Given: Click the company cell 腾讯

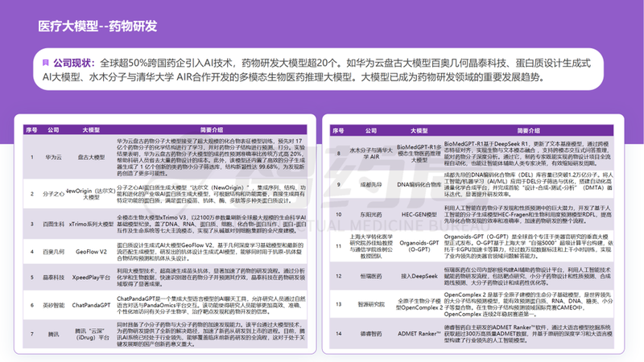Looking at the screenshot, I should click(53, 334).
